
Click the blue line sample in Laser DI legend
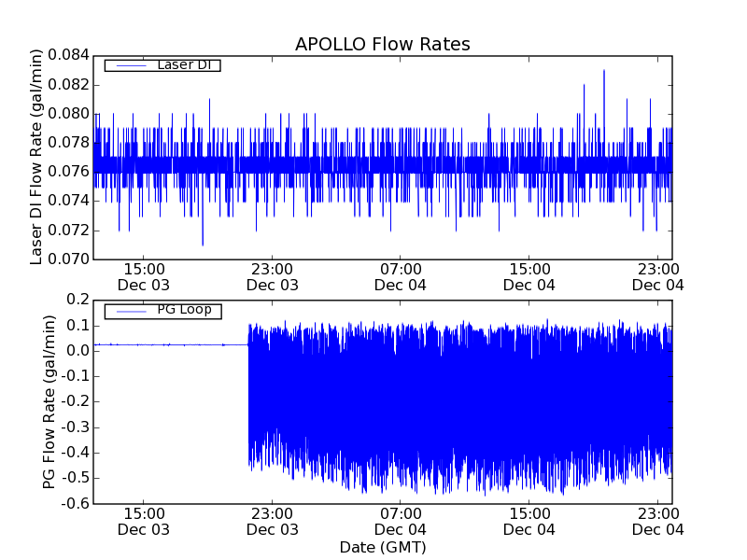coord(132,65)
